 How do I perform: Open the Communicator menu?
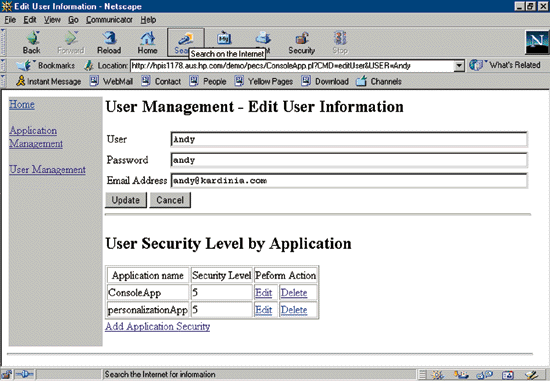click(x=109, y=20)
